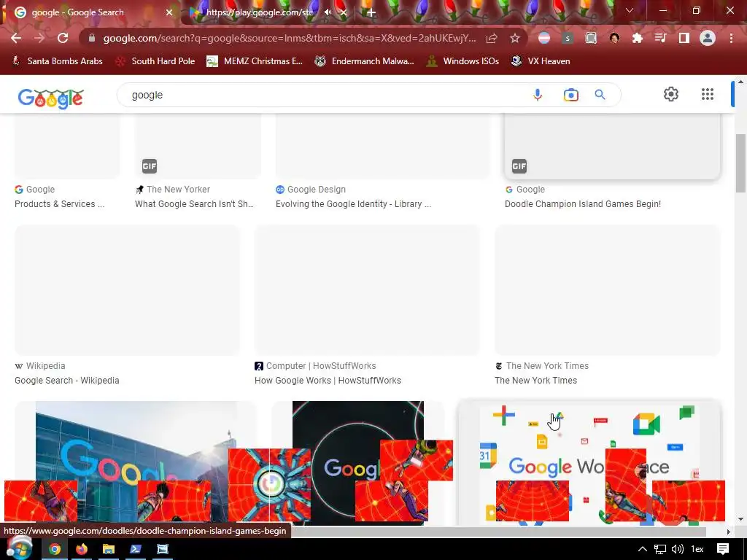Search by image with the camera icon
Screen dimensions: 747x560
click(x=570, y=95)
